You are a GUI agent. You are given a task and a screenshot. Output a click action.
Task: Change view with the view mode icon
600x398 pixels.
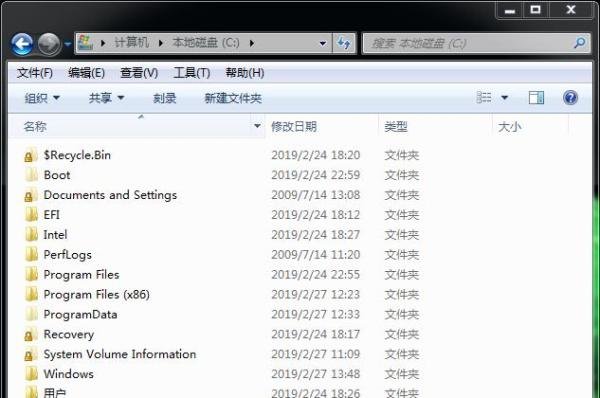pyautogui.click(x=484, y=98)
